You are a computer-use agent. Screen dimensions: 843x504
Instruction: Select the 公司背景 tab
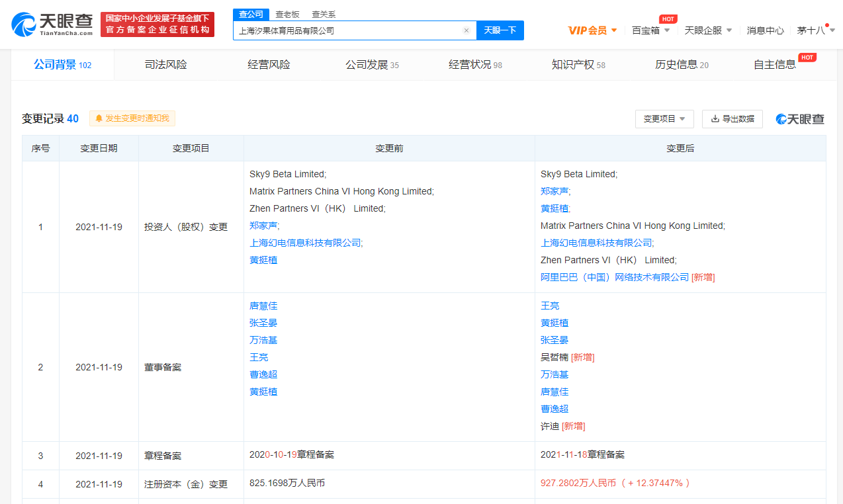pos(62,65)
